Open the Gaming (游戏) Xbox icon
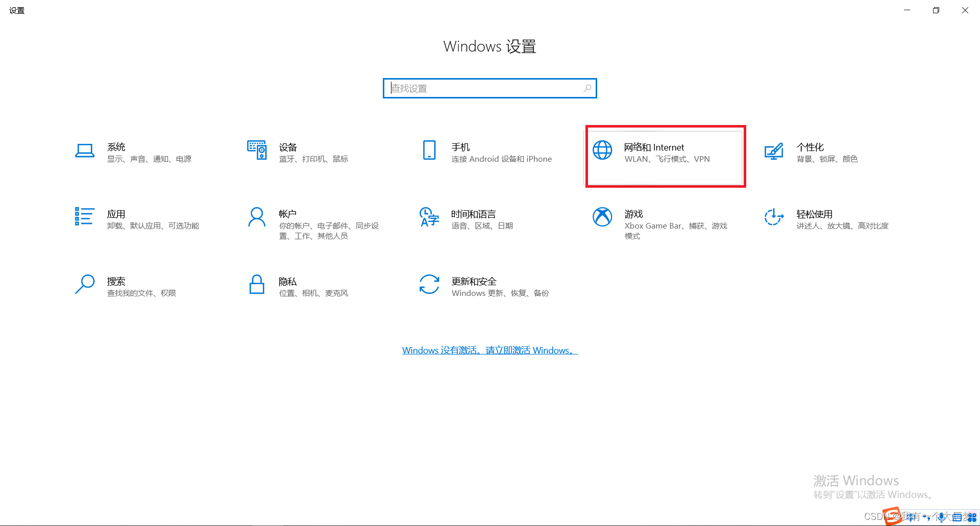 click(602, 217)
